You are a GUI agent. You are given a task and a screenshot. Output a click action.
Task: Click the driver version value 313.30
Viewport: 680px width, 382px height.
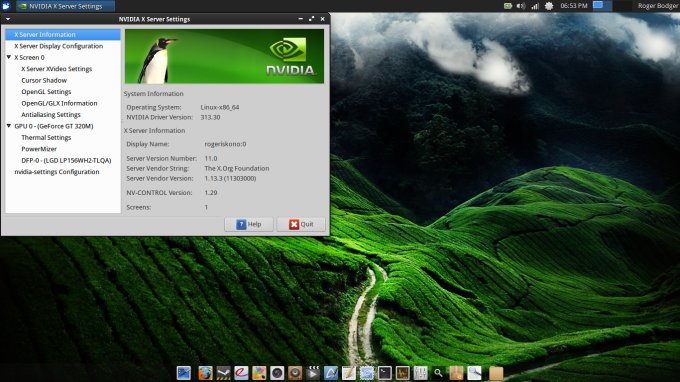pyautogui.click(x=210, y=118)
